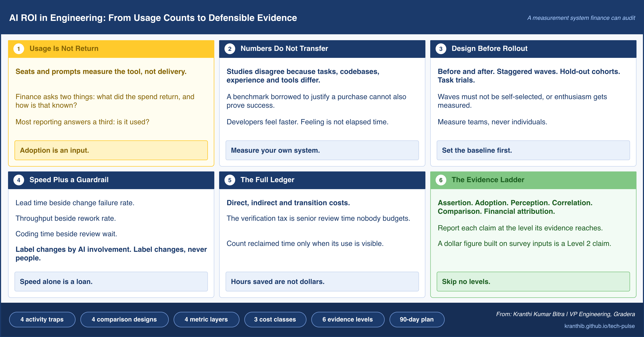The height and width of the screenshot is (337, 644).
Task: Click 'A benchmark borrowed to justify' paragraph
Action: 316,101
